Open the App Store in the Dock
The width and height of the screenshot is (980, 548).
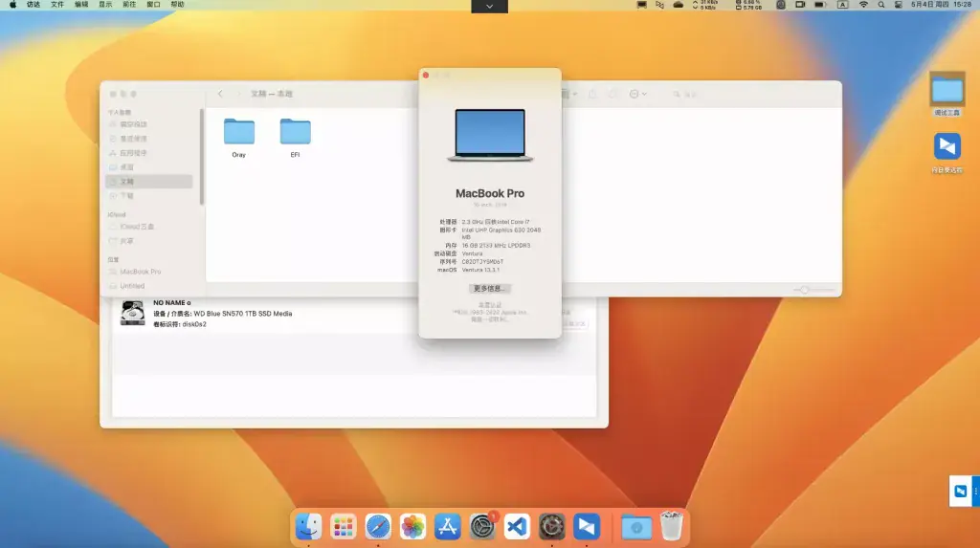(448, 527)
